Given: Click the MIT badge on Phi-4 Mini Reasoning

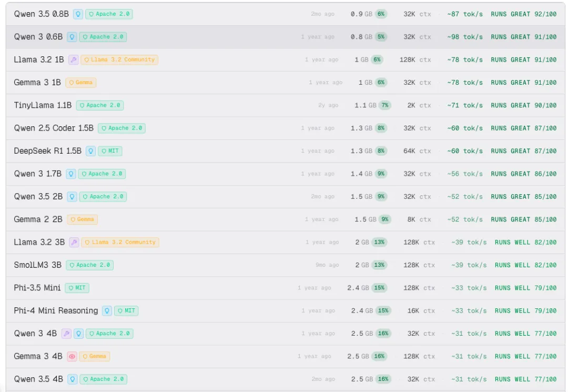Looking at the screenshot, I should tap(126, 311).
